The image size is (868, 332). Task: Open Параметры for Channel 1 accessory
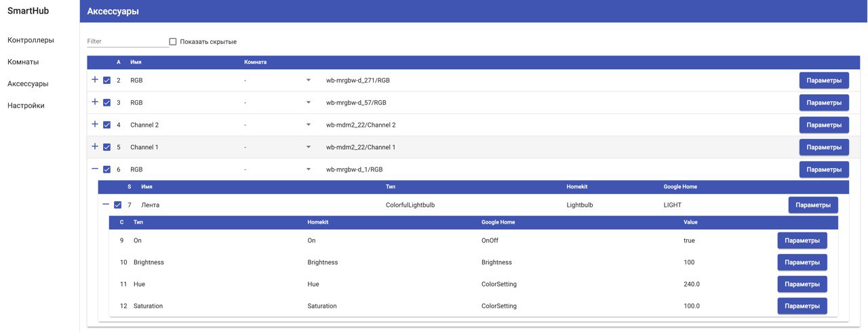click(824, 147)
